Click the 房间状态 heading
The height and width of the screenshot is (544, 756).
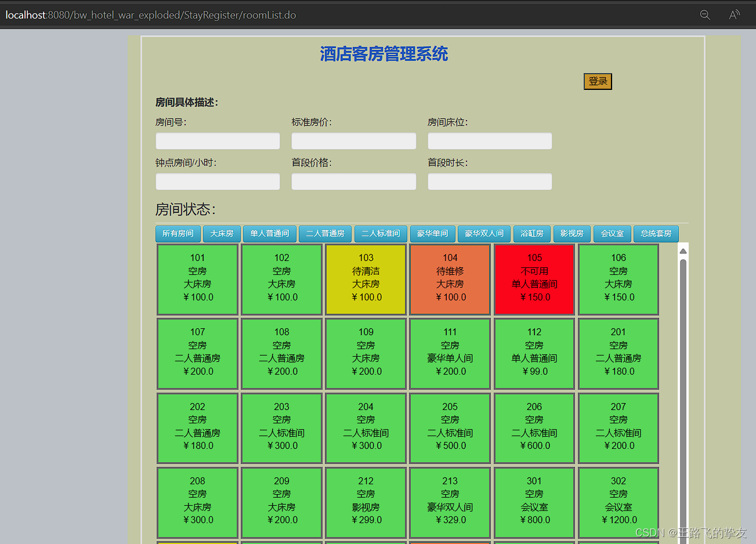point(186,209)
